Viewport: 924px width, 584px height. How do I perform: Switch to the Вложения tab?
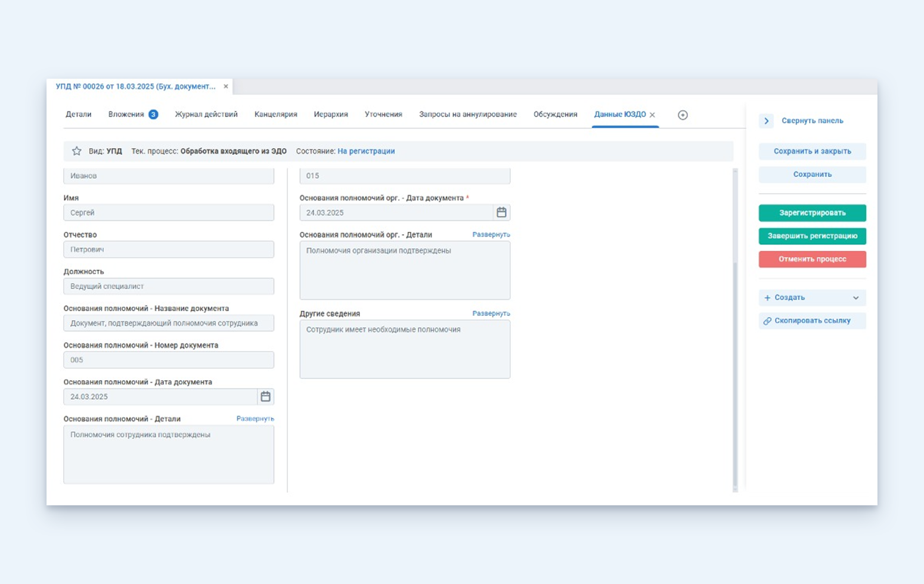coord(126,114)
